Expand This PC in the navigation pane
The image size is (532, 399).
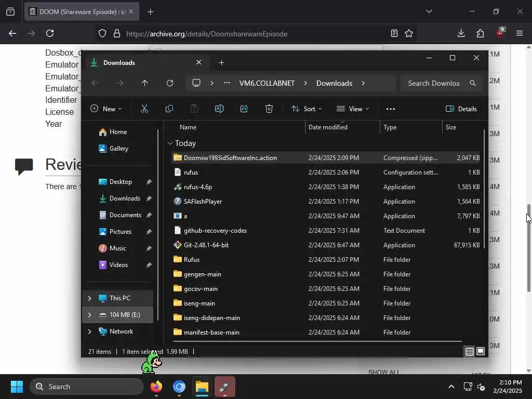click(x=89, y=298)
